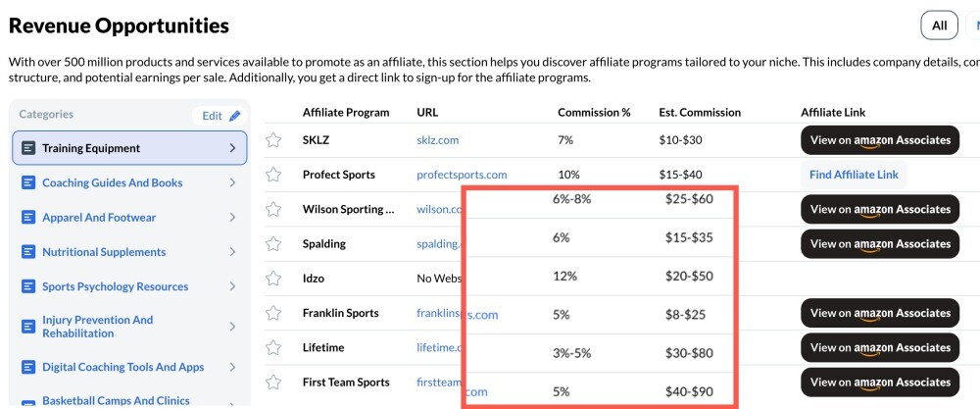Click the Edit pencil icon in Categories
The height and width of the screenshot is (409, 980).
point(234,116)
